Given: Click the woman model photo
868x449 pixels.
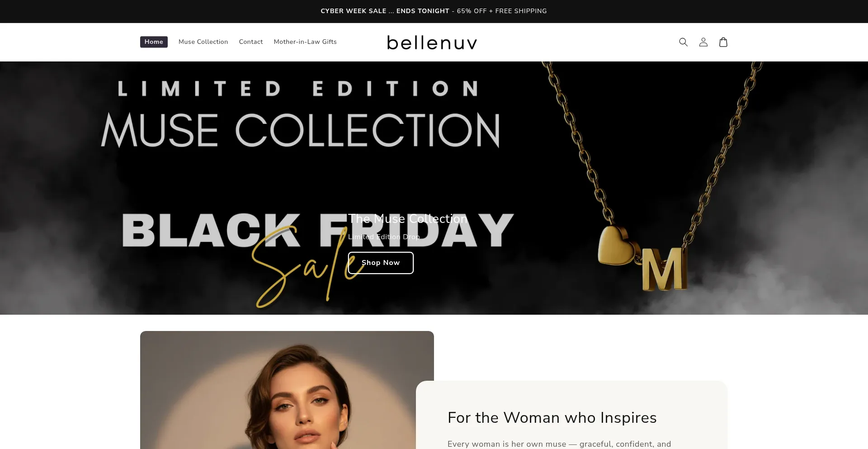Looking at the screenshot, I should tap(287, 398).
